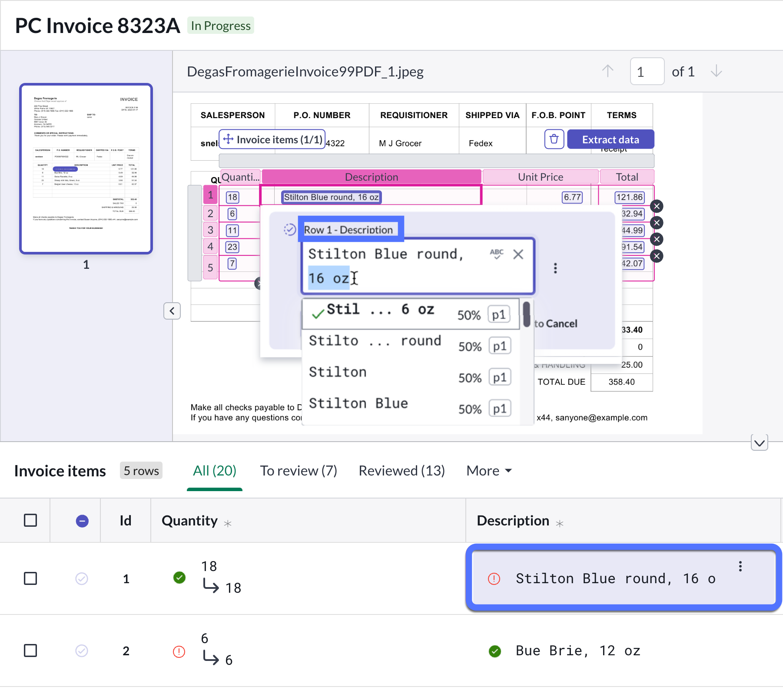Image resolution: width=783 pixels, height=700 pixels.
Task: Select Quanti... column header in overlay
Action: click(x=240, y=177)
